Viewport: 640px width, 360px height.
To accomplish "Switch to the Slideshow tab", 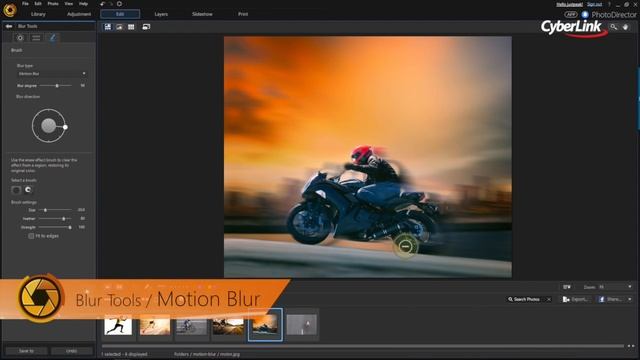I will click(x=202, y=14).
